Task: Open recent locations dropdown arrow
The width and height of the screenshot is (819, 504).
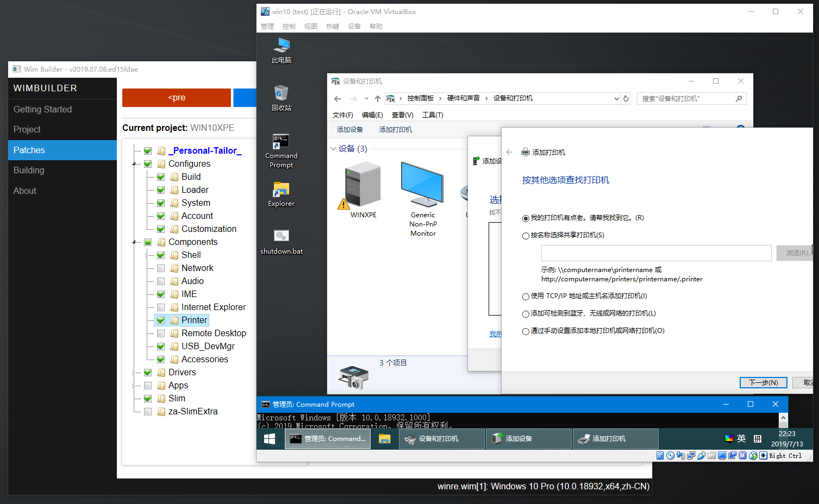Action: [x=366, y=99]
